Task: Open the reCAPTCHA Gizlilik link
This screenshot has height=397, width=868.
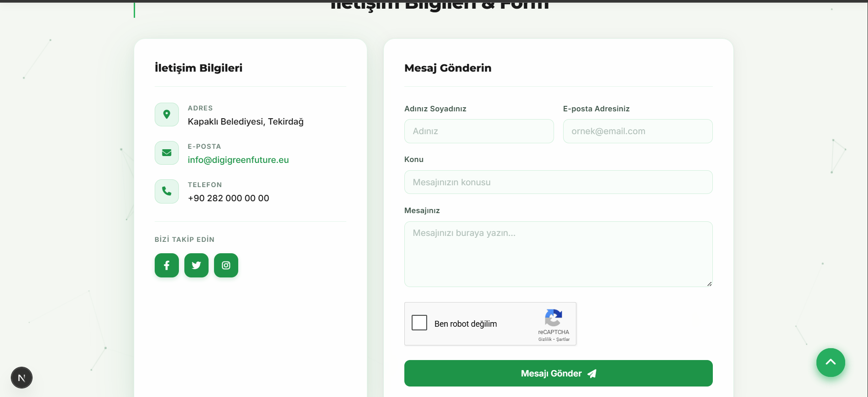Action: (545, 340)
